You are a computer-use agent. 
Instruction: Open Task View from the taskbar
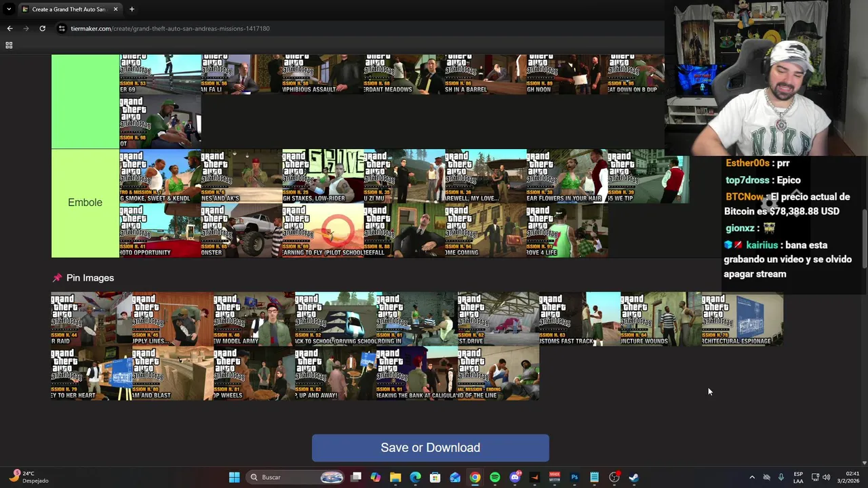(x=356, y=477)
